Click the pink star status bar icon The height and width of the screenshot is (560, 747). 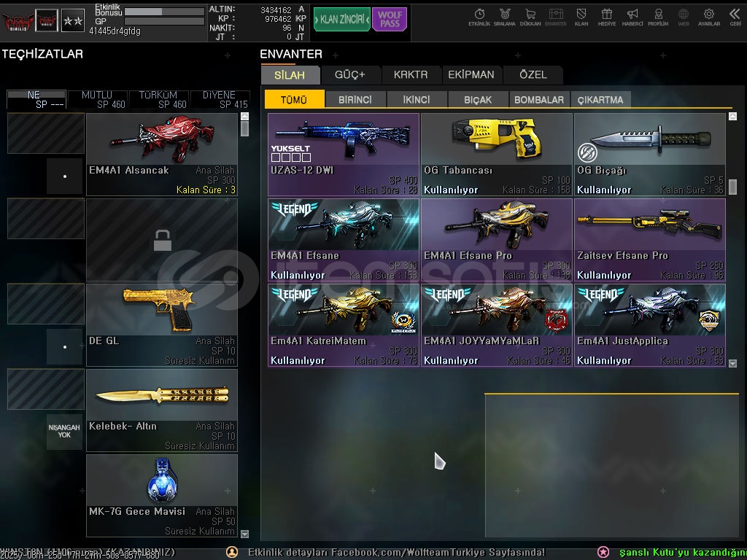(x=603, y=553)
